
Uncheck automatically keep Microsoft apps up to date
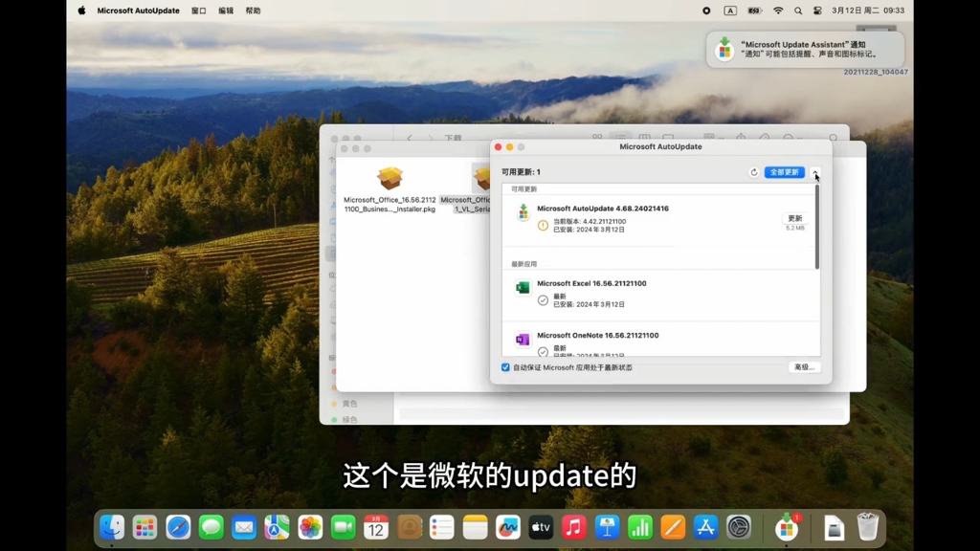pos(505,367)
